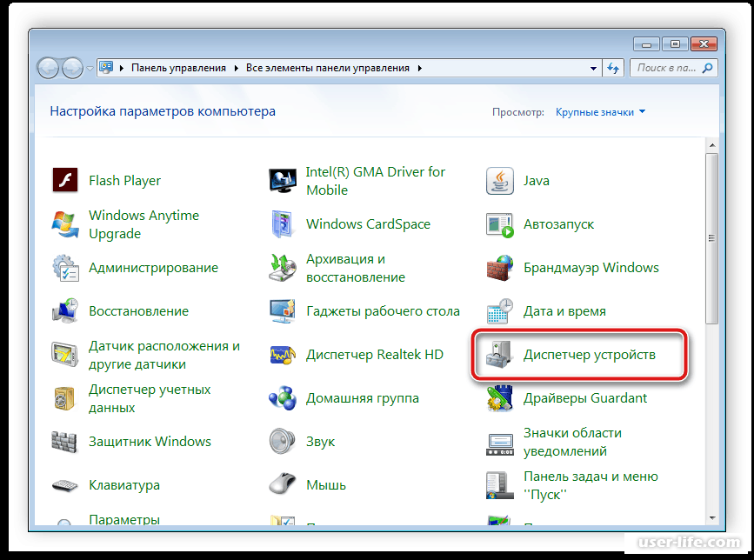Open the Домашняя группа spheres icon

click(x=283, y=398)
